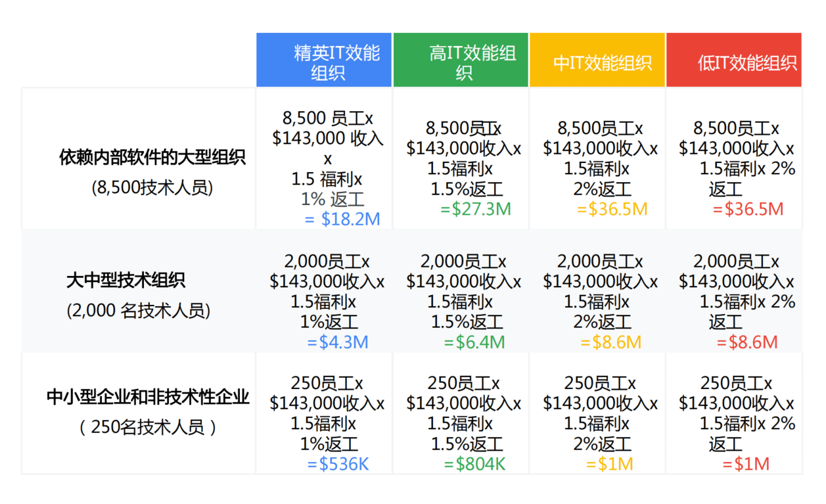Click the red 低IT效能组织 column header
Screen dimensions: 826x504
734,60
